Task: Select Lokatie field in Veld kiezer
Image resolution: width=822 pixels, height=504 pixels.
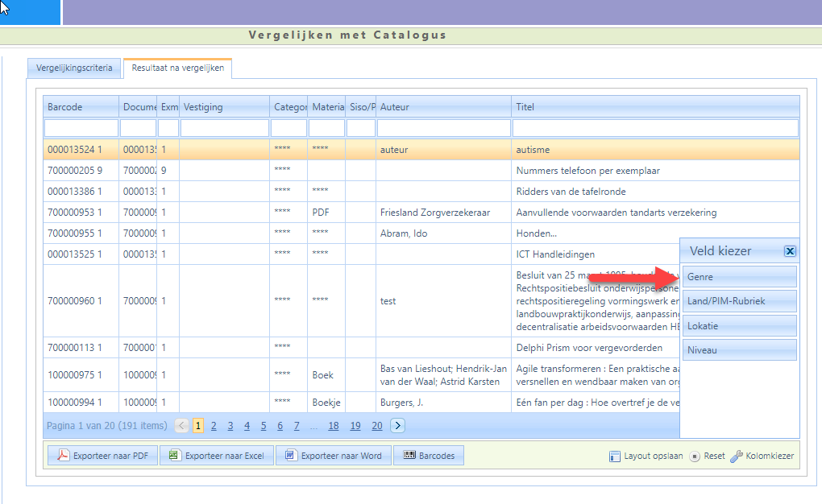Action: [x=739, y=326]
